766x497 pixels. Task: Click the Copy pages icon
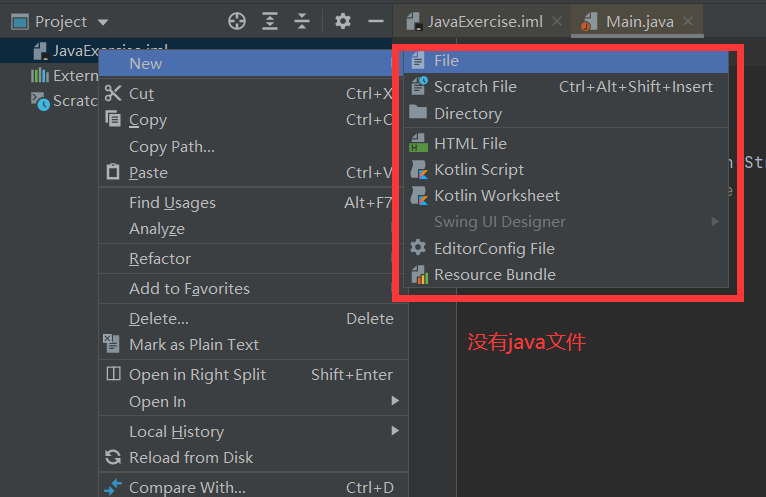click(x=113, y=119)
